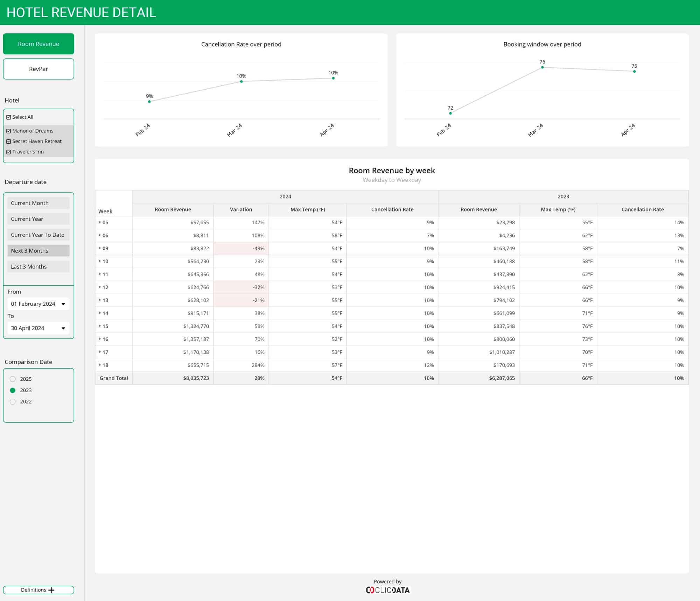
Task: Choose 2025 for Comparison Date
Action: pyautogui.click(x=13, y=379)
